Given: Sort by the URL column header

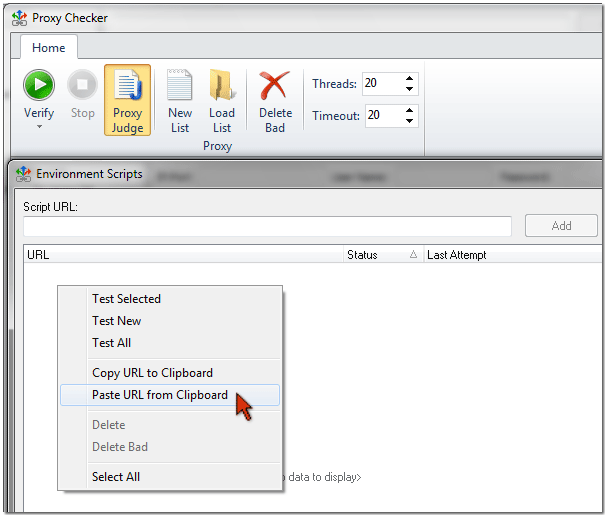Looking at the screenshot, I should [x=183, y=255].
